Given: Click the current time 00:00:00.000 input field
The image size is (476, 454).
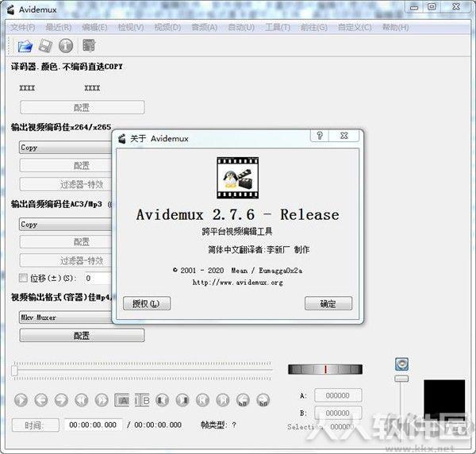Looking at the screenshot, I should (x=94, y=425).
